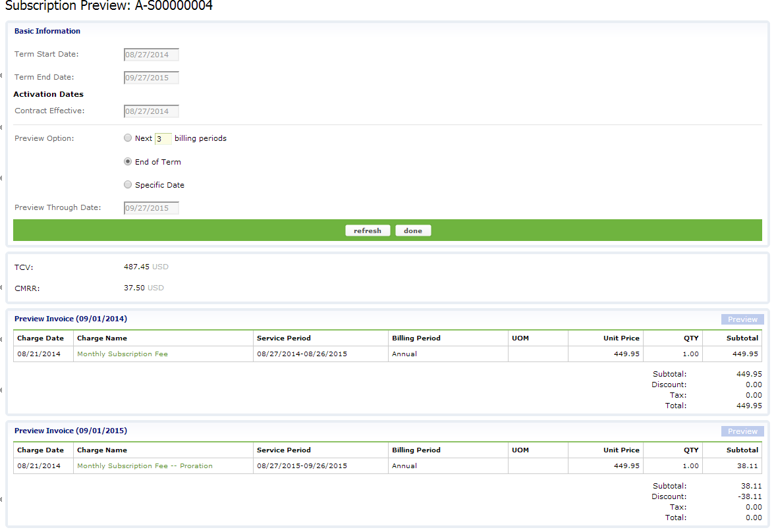Click the Discount value -38.11

750,496
